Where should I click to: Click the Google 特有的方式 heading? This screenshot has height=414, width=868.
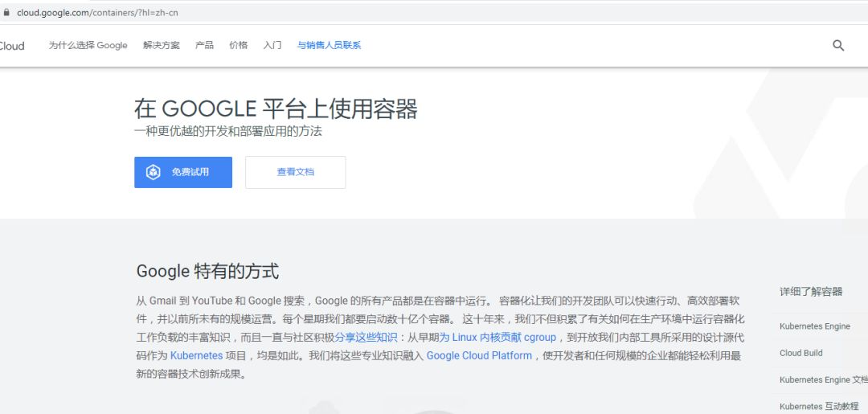pos(207,271)
